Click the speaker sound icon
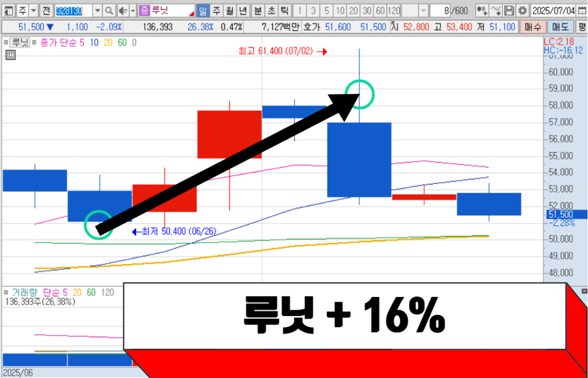The image size is (588, 378). point(123,10)
